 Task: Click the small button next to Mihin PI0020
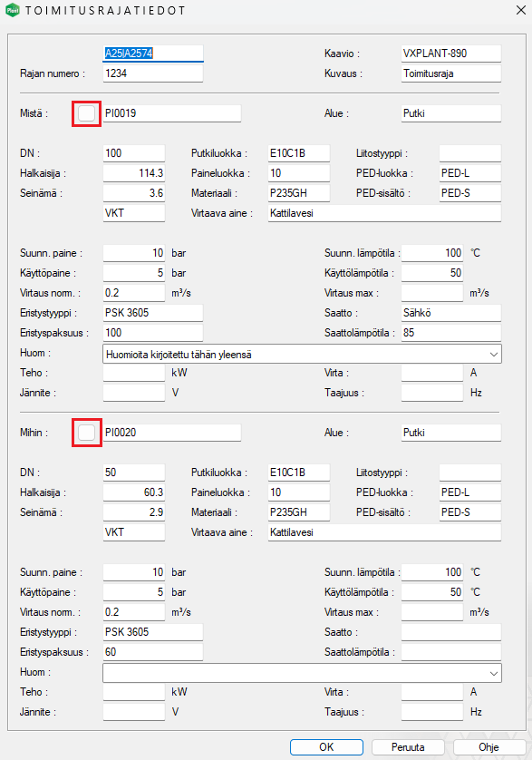pyautogui.click(x=86, y=433)
